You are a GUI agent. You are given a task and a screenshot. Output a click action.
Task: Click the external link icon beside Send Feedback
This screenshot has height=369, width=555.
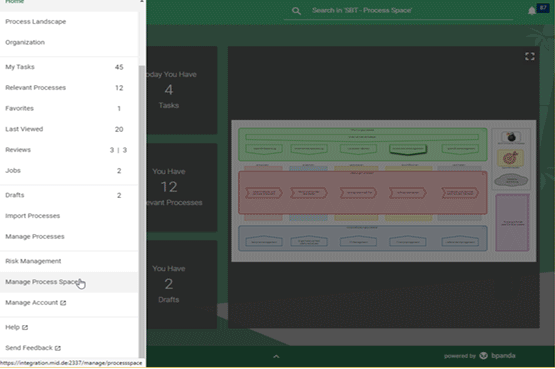58,348
